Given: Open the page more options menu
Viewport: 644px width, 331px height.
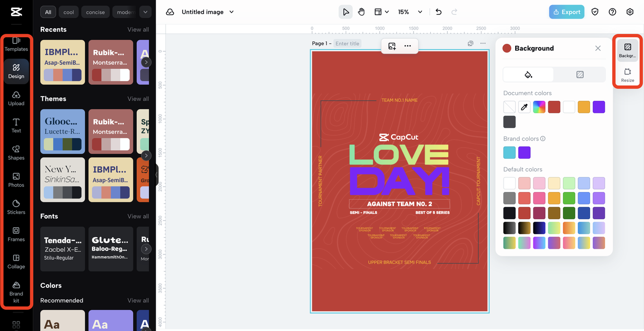Looking at the screenshot, I should (x=483, y=43).
